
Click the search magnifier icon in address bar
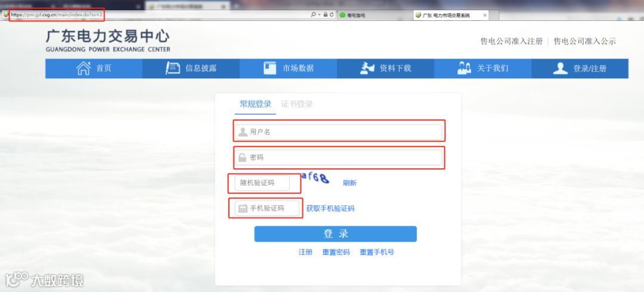(x=314, y=15)
